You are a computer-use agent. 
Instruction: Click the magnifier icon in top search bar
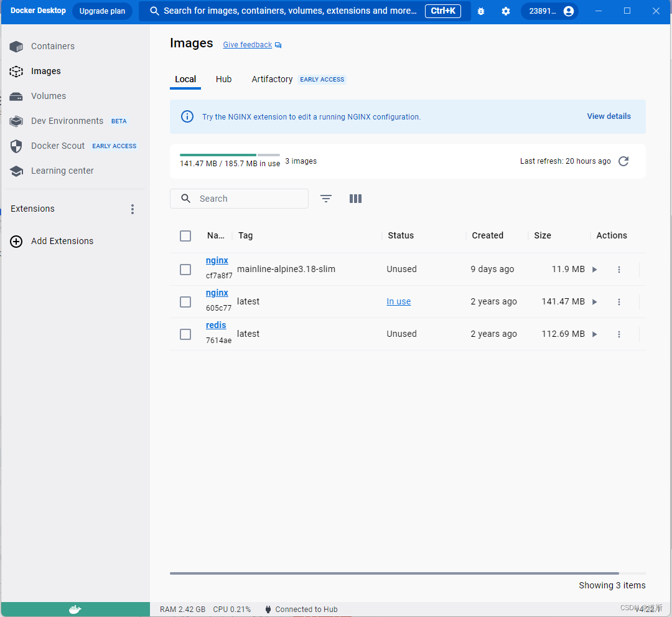[x=154, y=11]
